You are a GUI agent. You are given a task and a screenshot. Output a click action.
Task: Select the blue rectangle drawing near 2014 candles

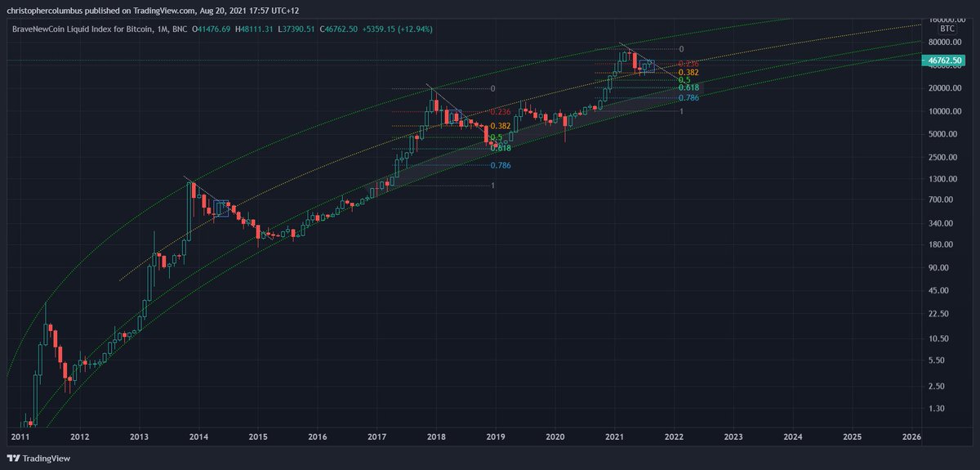pos(220,210)
